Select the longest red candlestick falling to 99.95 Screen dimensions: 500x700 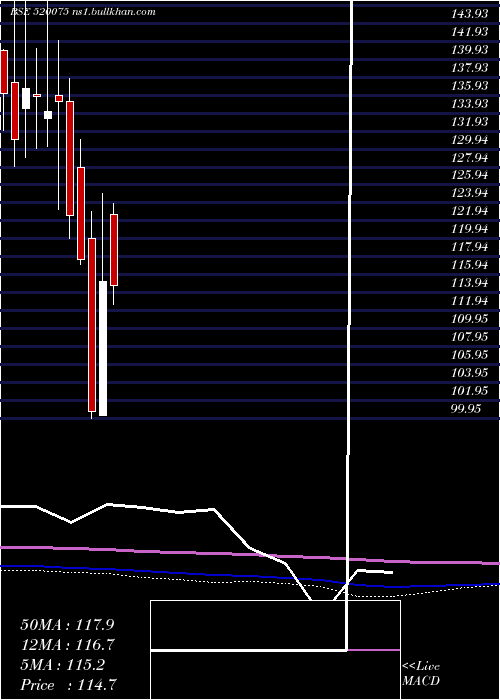pyautogui.click(x=92, y=325)
